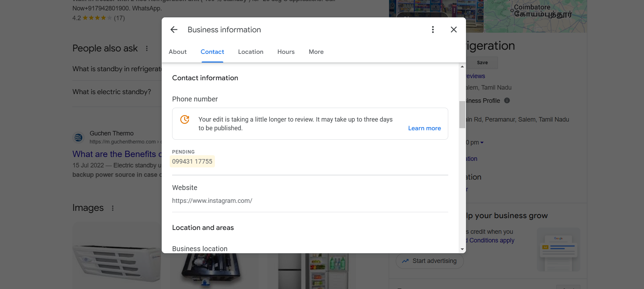Close the Business information dialog
The height and width of the screenshot is (289, 644).
click(x=454, y=30)
